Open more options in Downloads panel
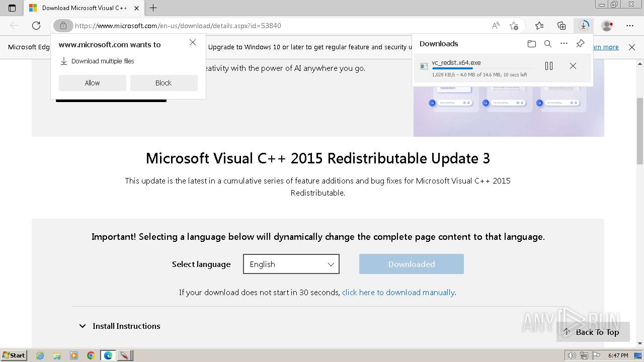Image resolution: width=644 pixels, height=362 pixels. click(x=564, y=44)
